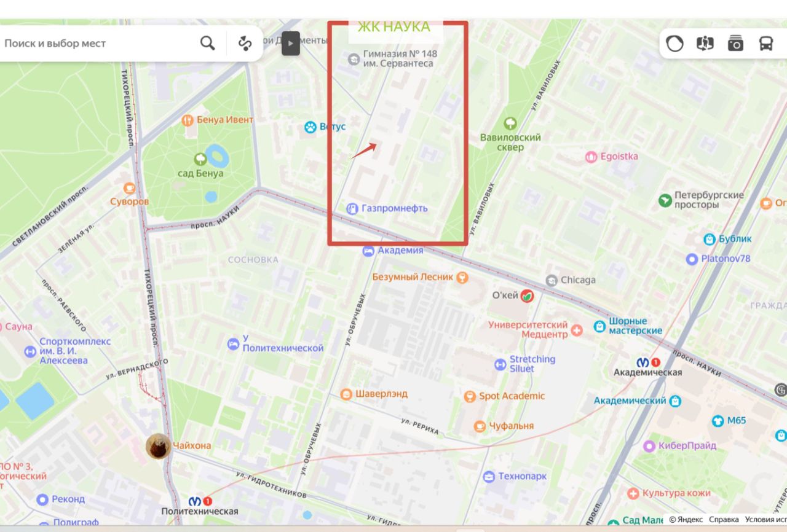Toggle the public transport bus layer
The width and height of the screenshot is (787, 532).
tap(765, 44)
